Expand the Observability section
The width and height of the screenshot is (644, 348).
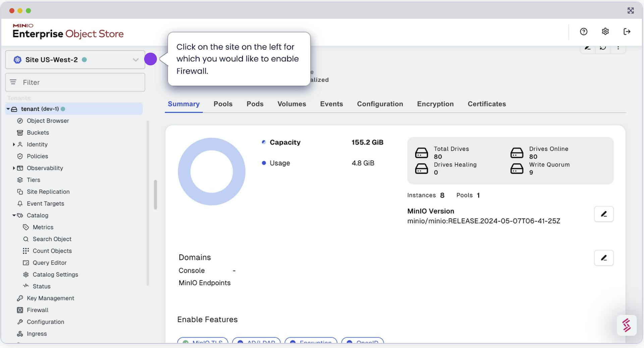pos(14,168)
